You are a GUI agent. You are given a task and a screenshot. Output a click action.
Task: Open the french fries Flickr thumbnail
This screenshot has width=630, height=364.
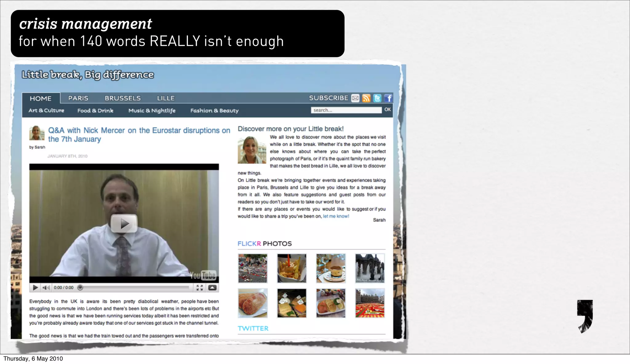pos(292,268)
